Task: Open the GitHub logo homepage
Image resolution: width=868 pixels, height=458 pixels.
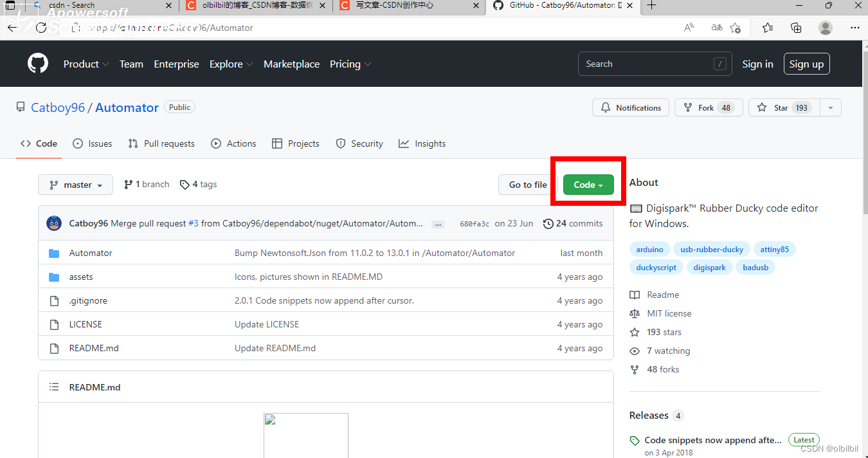Action: coord(38,64)
